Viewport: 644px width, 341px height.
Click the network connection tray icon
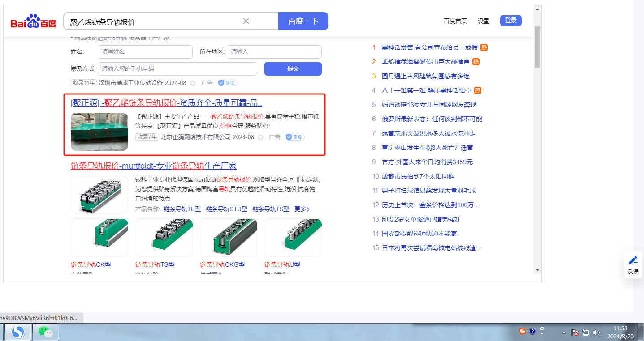tap(586, 332)
